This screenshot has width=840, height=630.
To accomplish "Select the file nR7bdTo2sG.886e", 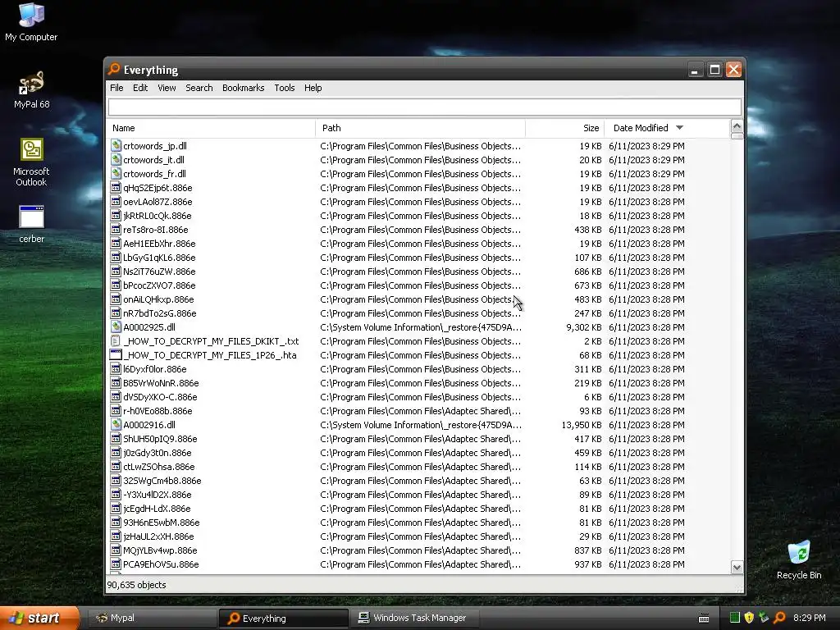I will 160,313.
